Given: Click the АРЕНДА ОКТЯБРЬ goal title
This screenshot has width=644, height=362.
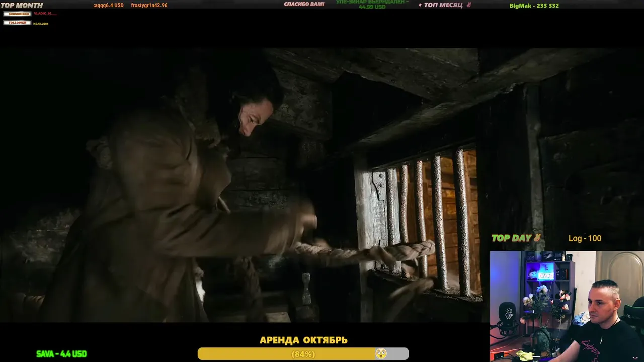Looking at the screenshot, I should pyautogui.click(x=303, y=340).
